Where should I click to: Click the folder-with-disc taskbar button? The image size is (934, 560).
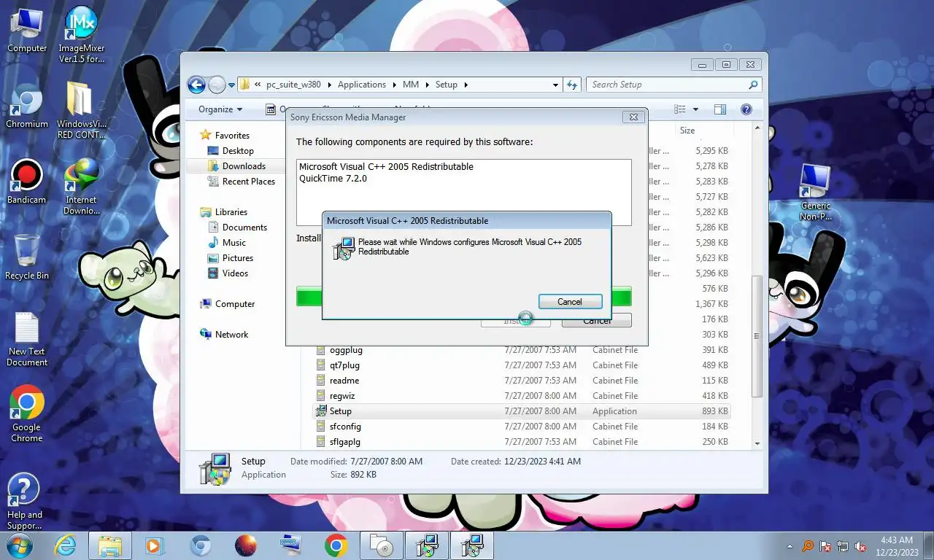(x=382, y=545)
